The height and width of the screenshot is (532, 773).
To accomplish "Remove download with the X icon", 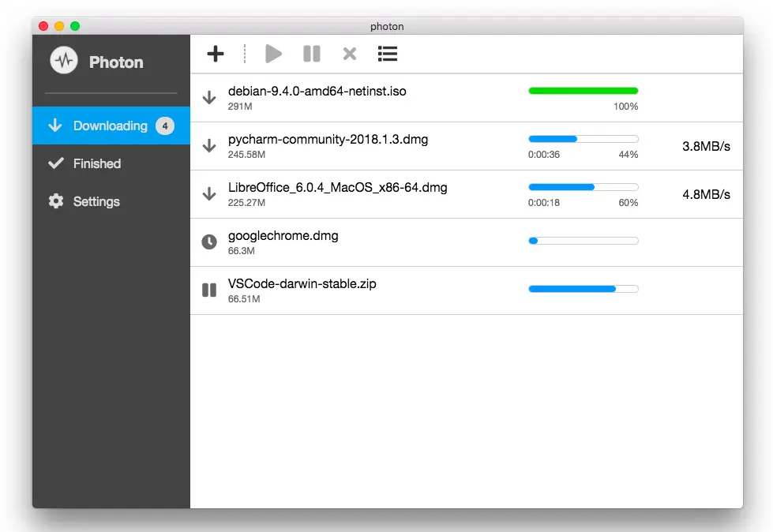I will (350, 54).
